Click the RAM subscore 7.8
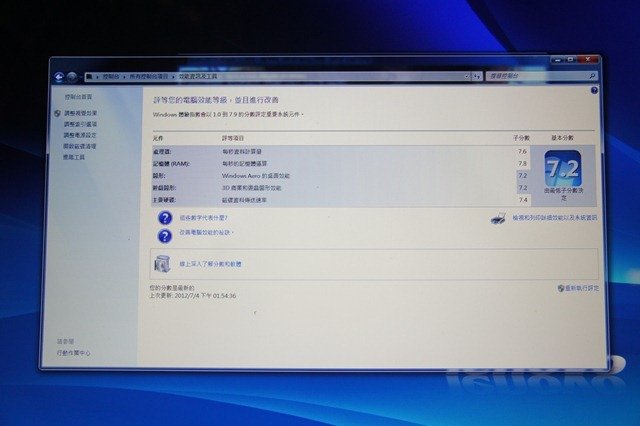This screenshot has height=426, width=640. (x=522, y=164)
